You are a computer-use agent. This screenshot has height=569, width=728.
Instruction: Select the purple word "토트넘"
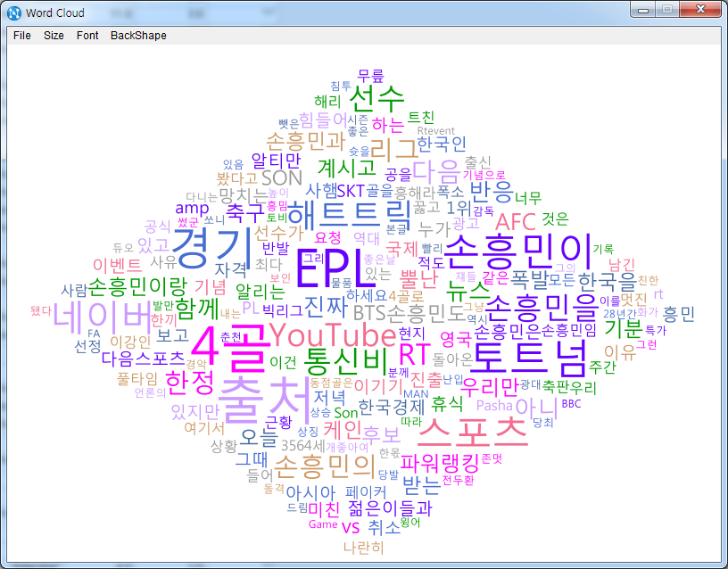pos(529,359)
